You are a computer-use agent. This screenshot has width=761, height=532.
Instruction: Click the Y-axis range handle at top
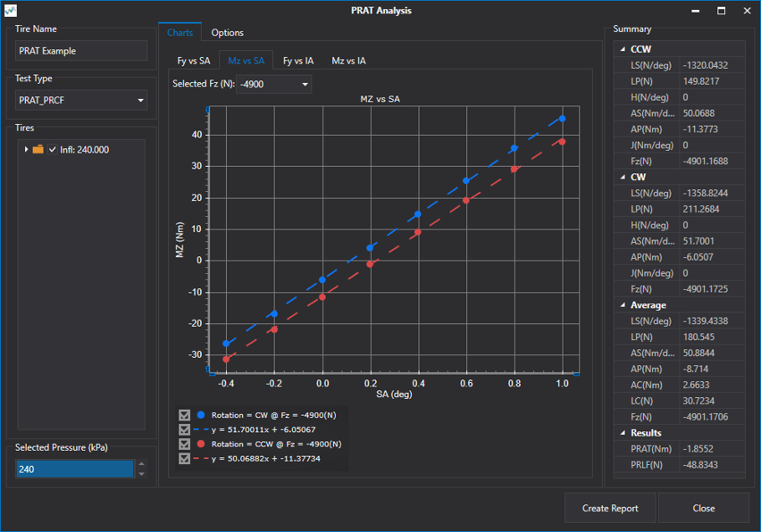pyautogui.click(x=208, y=110)
